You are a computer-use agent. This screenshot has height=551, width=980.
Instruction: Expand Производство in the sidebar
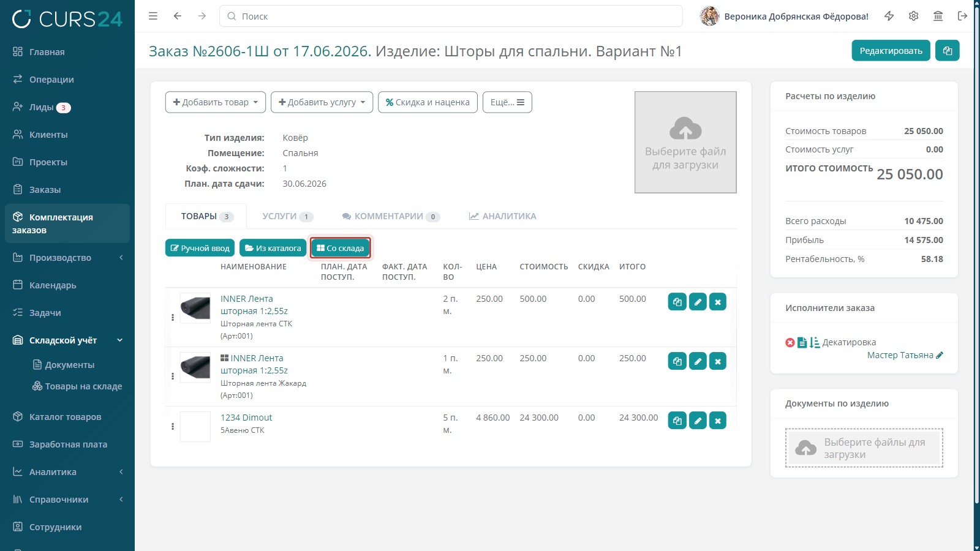[67, 258]
